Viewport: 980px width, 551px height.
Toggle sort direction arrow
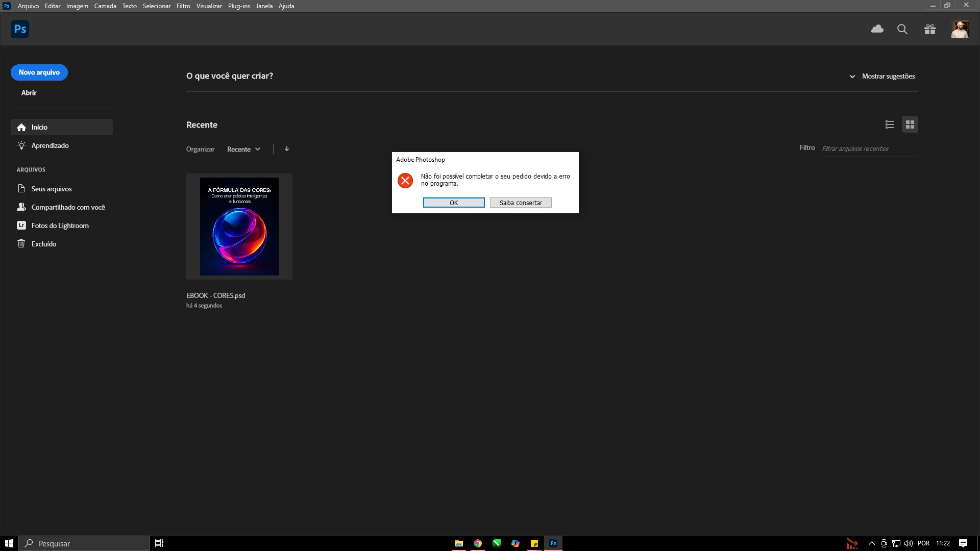coord(287,149)
